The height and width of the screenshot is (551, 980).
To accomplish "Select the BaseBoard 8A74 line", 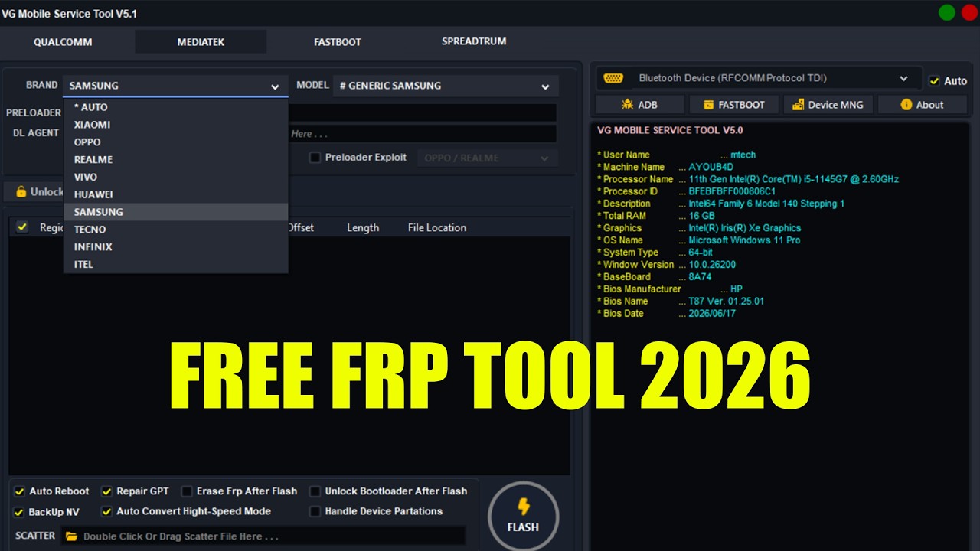I will (x=655, y=277).
